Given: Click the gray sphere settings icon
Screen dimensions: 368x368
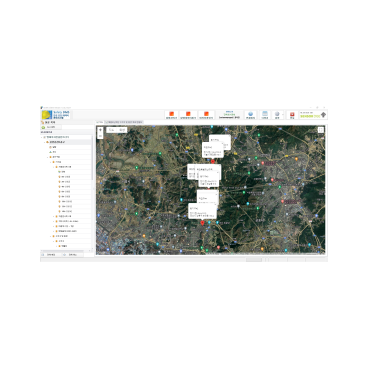Looking at the screenshot, I should click(x=277, y=115).
